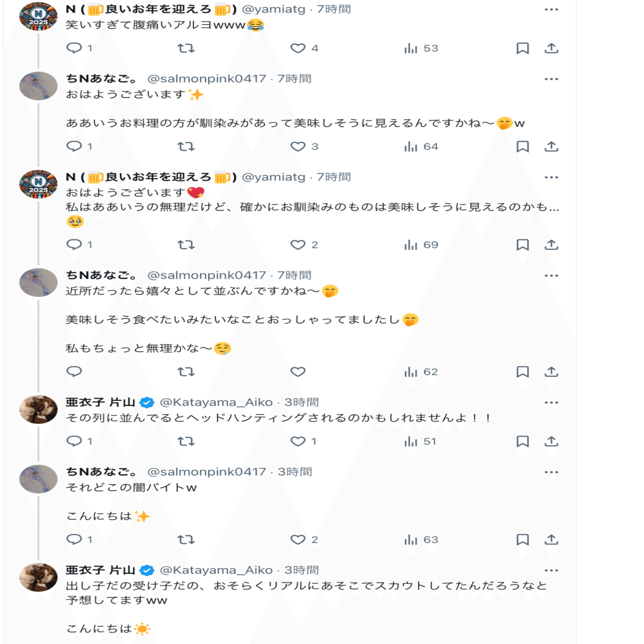Image resolution: width=644 pixels, height=644 pixels.
Task: Reply to the 笑いすぎて腹痛いアルヨ tweet
Action: point(74,48)
